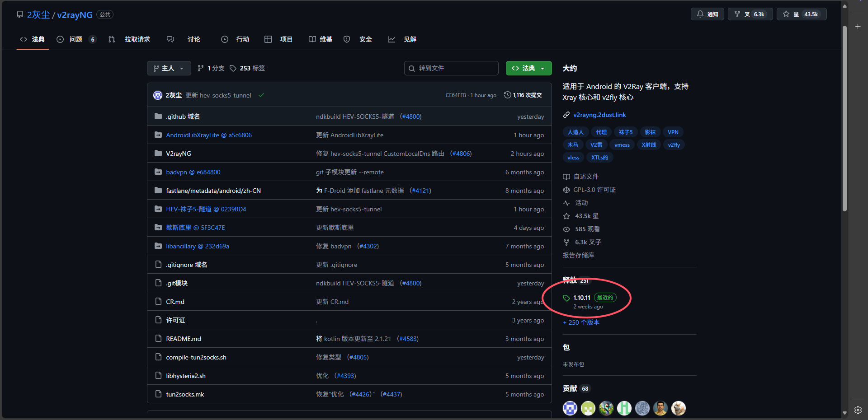Open the badvpn @ e684800 submodule
This screenshot has width=868, height=420.
[x=193, y=172]
